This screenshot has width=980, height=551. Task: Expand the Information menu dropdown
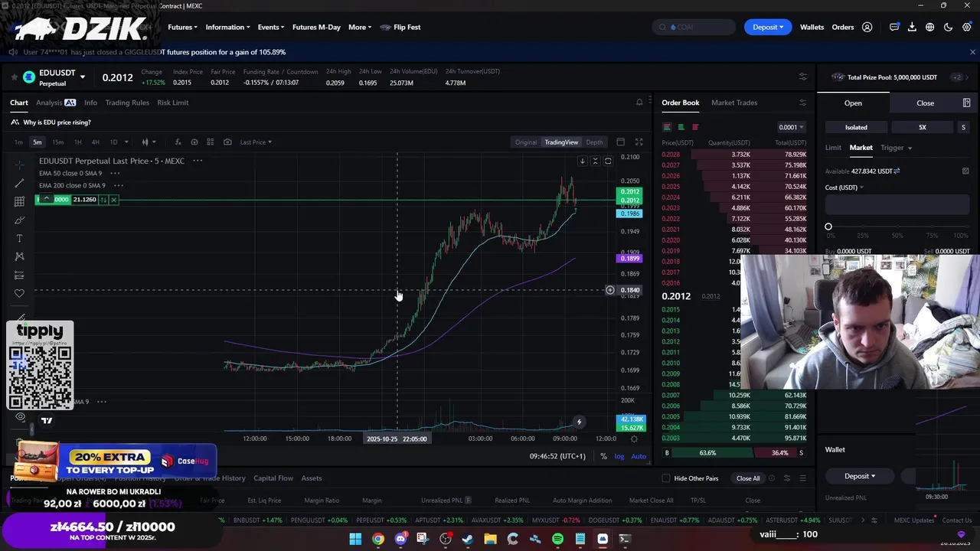(x=227, y=27)
